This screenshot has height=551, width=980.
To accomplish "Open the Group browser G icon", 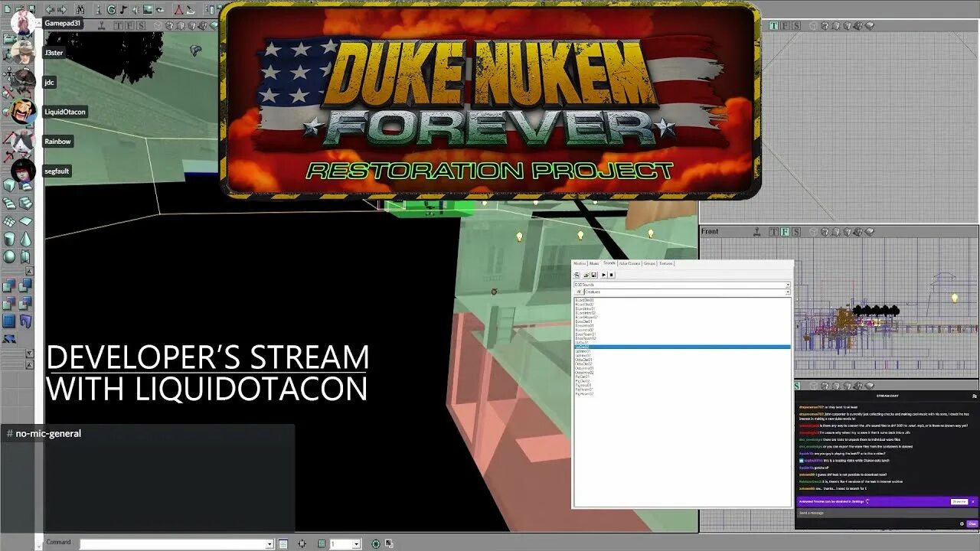I will point(111,9).
